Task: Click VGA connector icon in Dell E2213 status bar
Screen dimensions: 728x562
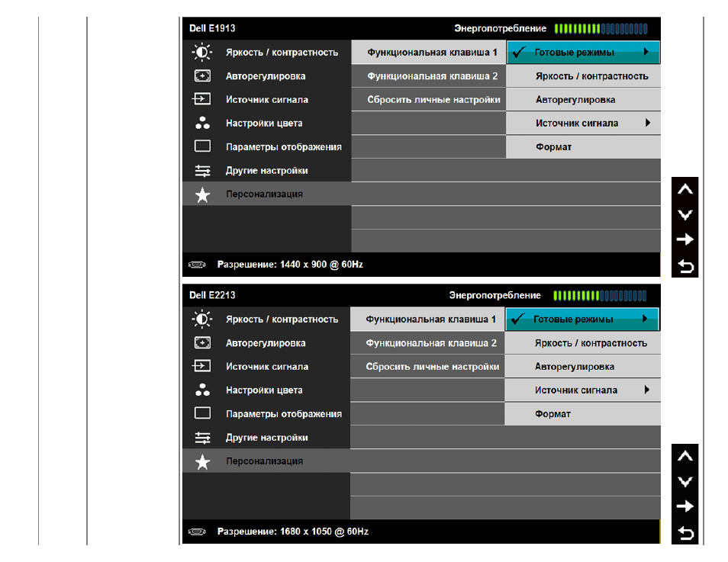Action: [x=197, y=531]
